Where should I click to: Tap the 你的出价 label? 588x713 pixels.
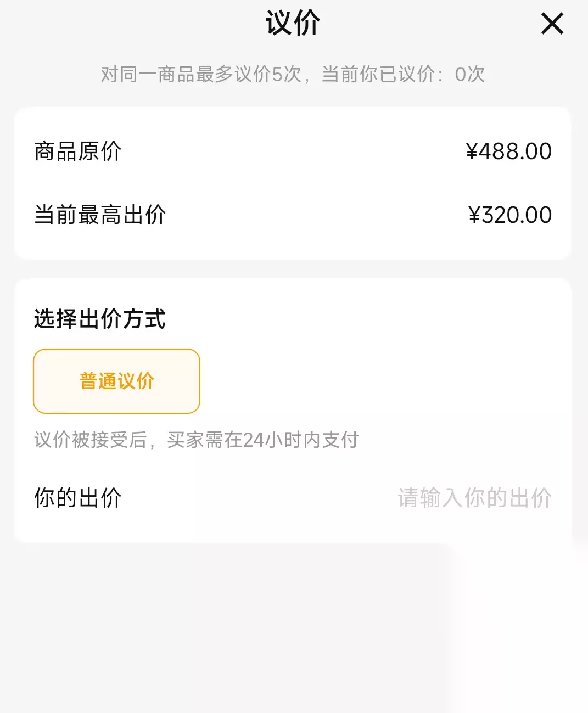click(78, 498)
